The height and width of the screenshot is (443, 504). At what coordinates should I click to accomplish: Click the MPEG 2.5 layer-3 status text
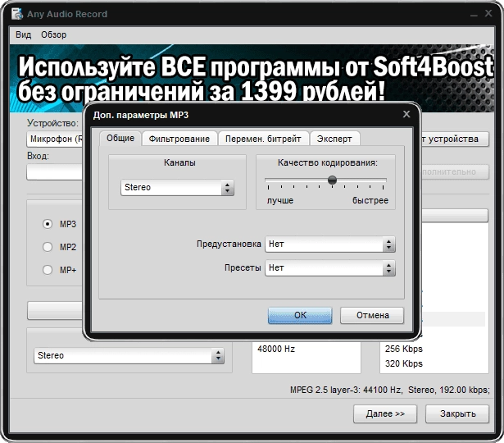390,390
